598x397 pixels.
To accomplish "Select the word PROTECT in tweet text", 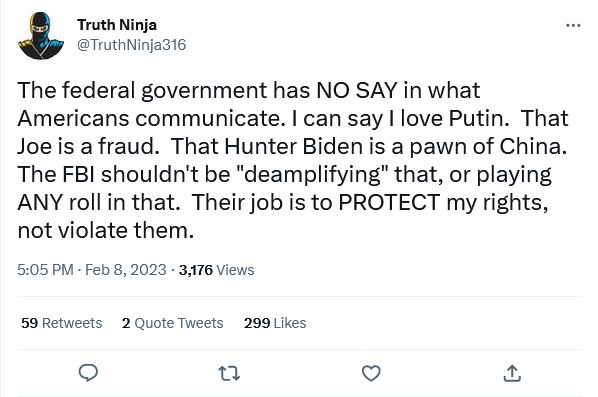I will pos(389,202).
